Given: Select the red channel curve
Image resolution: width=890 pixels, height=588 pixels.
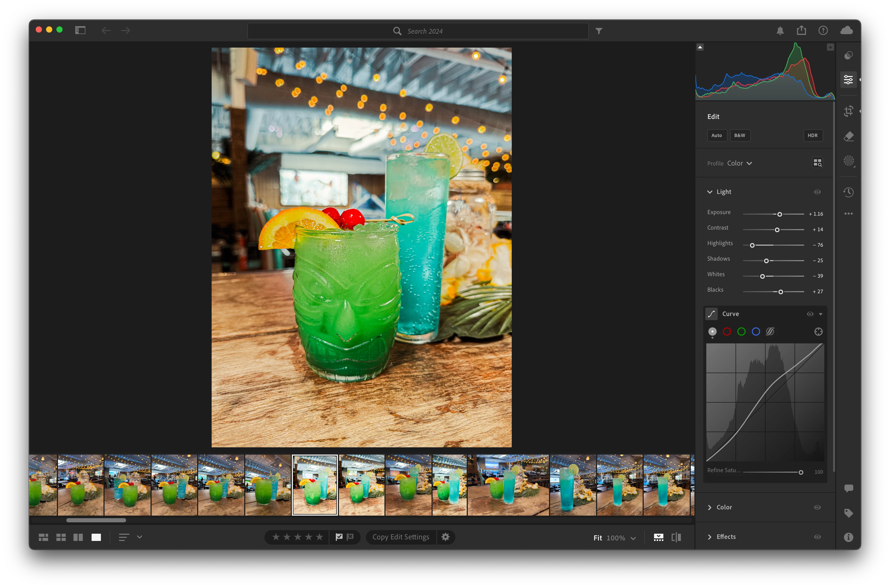Looking at the screenshot, I should (727, 331).
